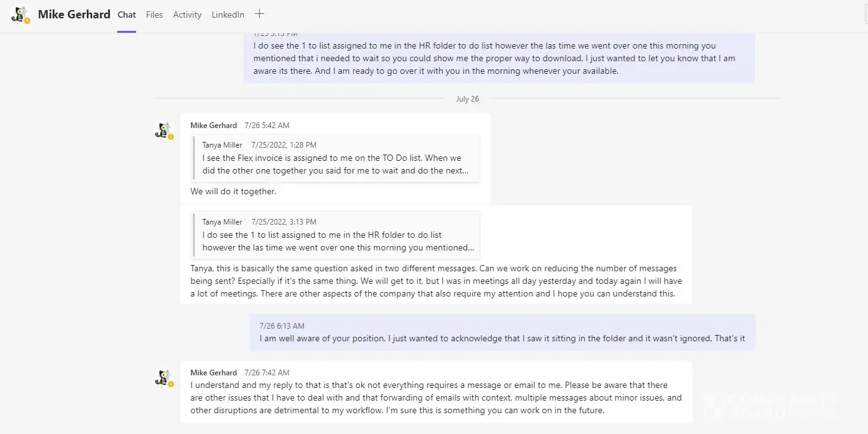Open the quoted Tanya Miller 1:28 PM message

coord(337,158)
